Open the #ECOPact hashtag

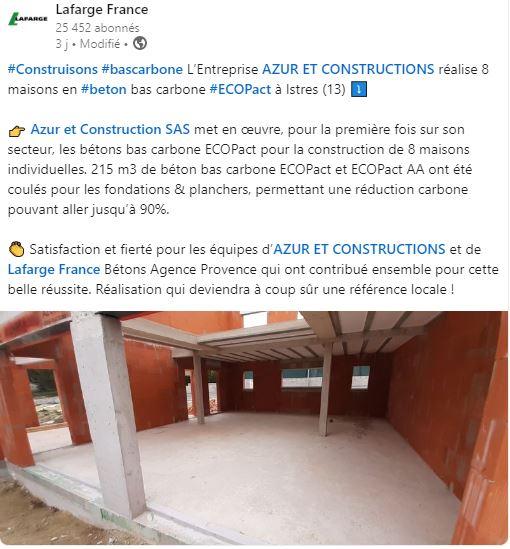(x=240, y=89)
